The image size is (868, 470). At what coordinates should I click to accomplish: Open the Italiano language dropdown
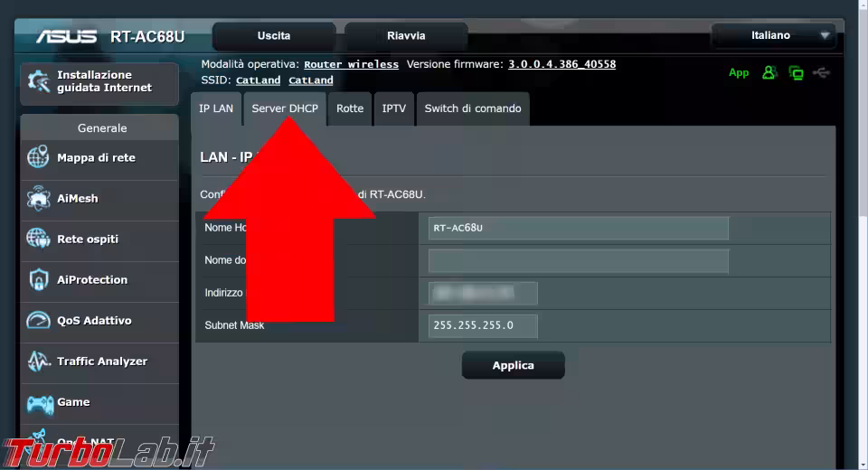(774, 35)
